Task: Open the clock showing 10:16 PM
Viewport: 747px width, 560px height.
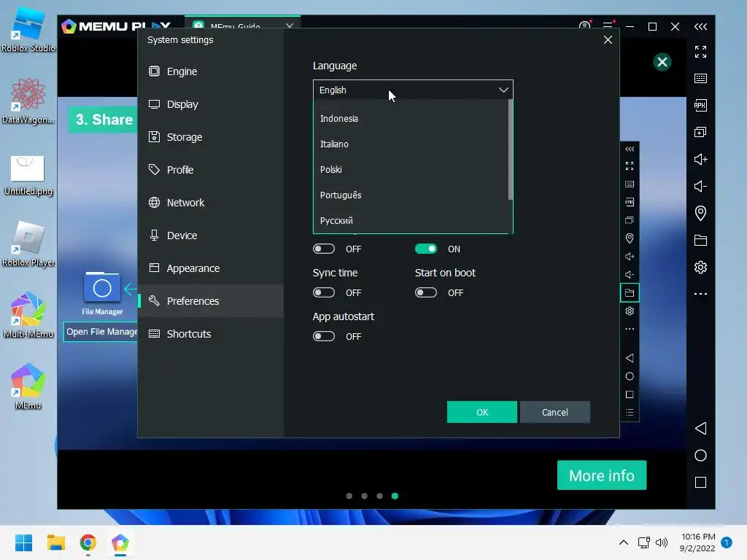Action: coord(697,542)
